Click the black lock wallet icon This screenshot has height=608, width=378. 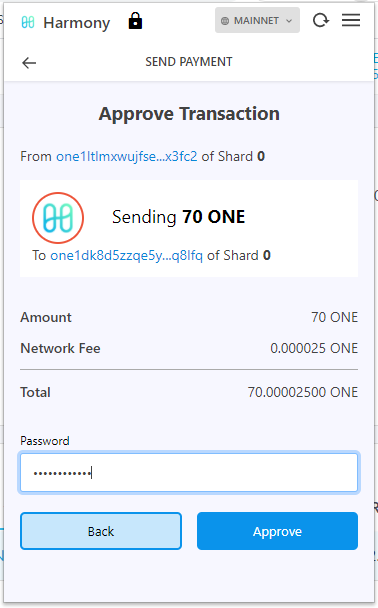[x=135, y=21]
